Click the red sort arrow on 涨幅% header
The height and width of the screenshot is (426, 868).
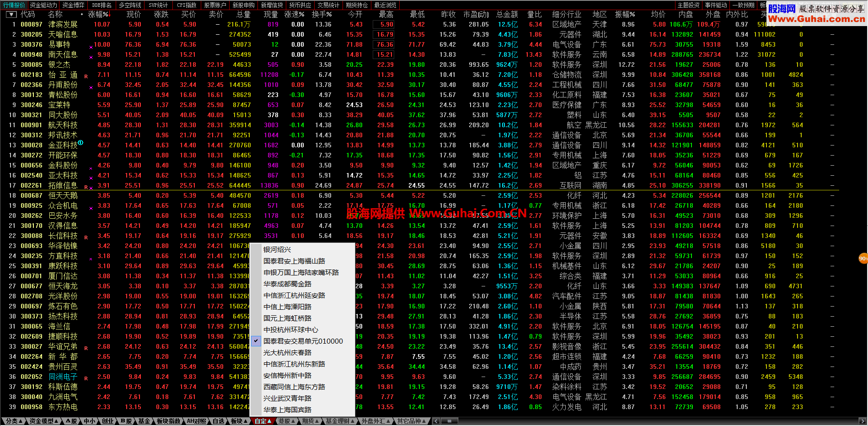click(110, 15)
